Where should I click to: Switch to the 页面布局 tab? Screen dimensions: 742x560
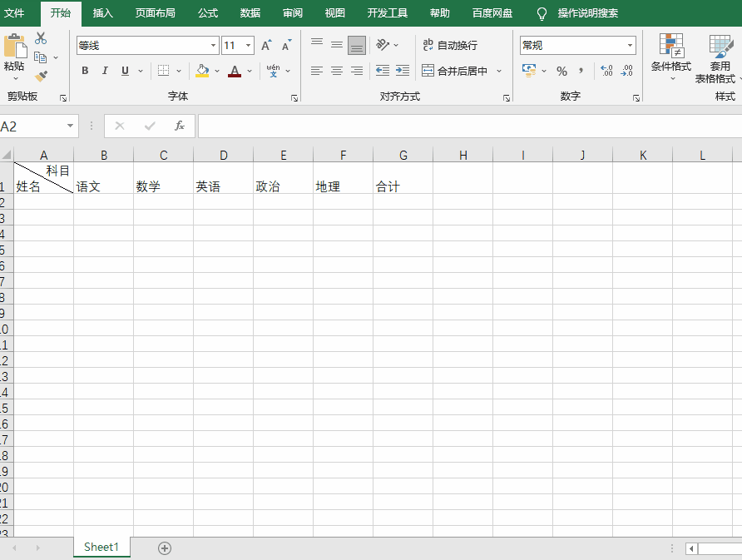156,12
